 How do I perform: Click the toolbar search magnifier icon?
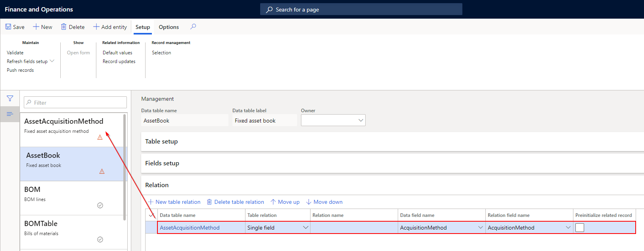[193, 27]
